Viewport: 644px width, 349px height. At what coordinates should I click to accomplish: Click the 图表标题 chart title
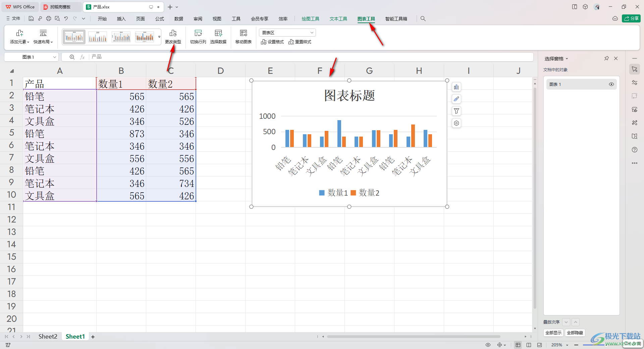tap(349, 96)
